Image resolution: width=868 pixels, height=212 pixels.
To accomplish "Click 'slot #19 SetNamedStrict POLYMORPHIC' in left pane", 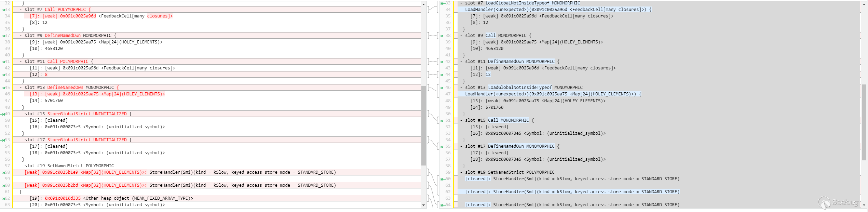I will click(69, 166).
